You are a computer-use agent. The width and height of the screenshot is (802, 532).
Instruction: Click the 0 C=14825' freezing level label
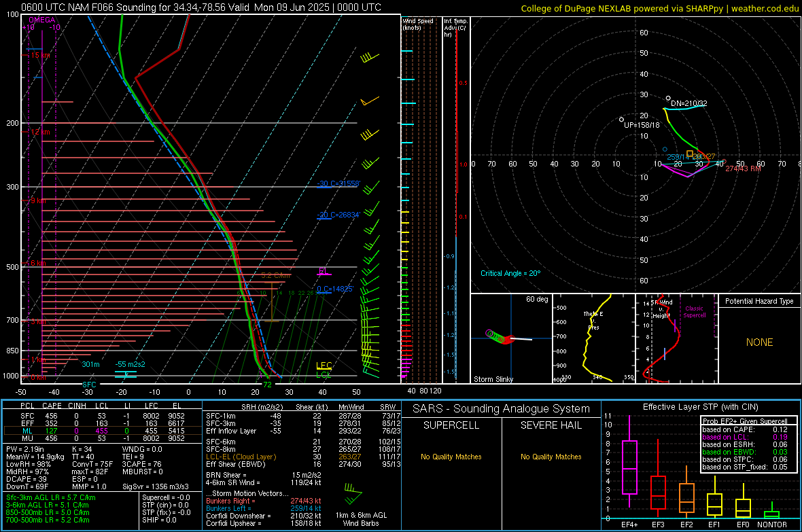[x=335, y=289]
